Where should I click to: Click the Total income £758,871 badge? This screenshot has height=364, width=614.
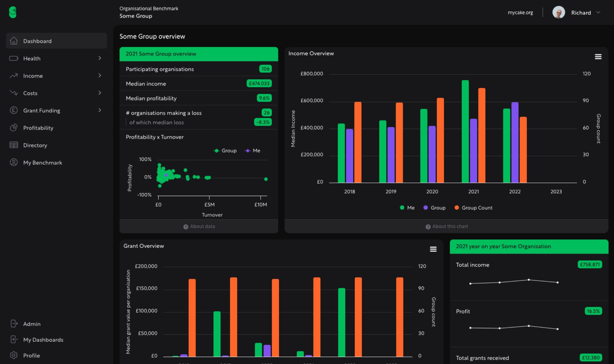590,265
